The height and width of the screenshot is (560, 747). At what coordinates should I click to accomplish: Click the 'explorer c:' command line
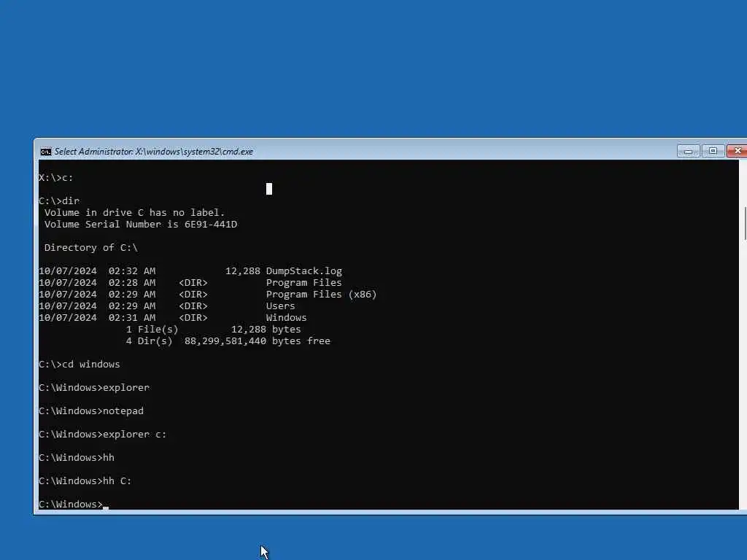[x=102, y=435]
